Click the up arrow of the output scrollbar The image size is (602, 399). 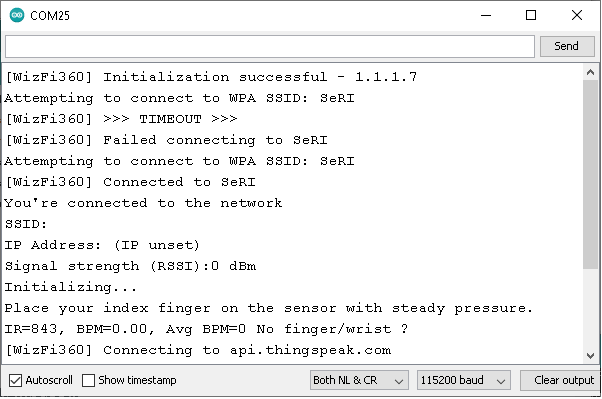[590, 72]
